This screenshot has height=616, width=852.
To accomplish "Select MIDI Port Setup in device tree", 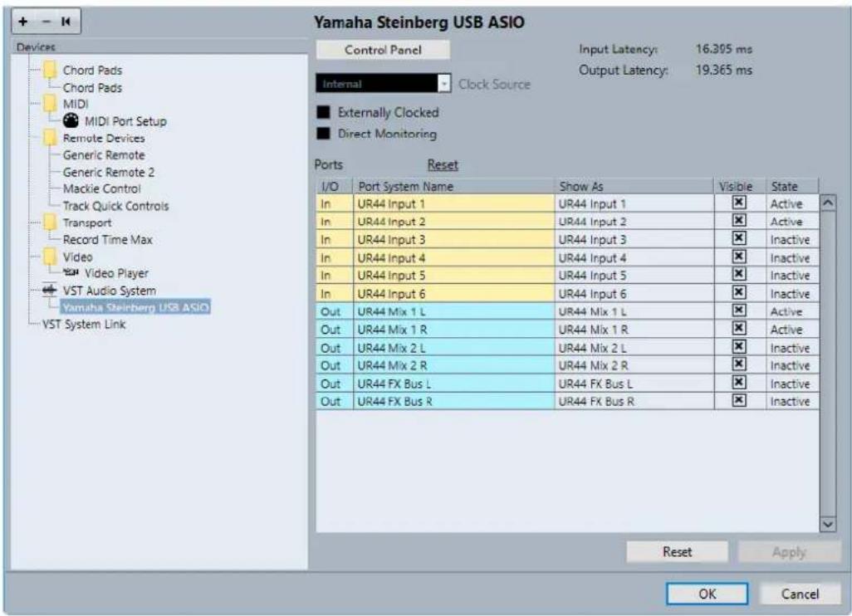I will [125, 121].
